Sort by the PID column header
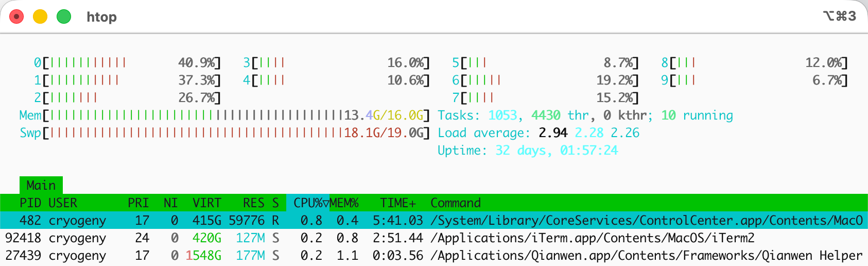Image resolution: width=868 pixels, height=266 pixels. pos(30,203)
